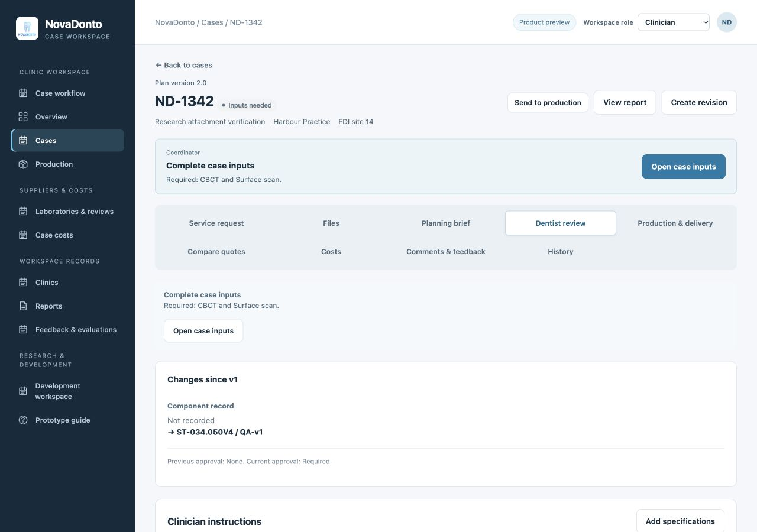This screenshot has height=532, width=757.
Task: Open Clinics in the sidebar
Action: coord(67,282)
